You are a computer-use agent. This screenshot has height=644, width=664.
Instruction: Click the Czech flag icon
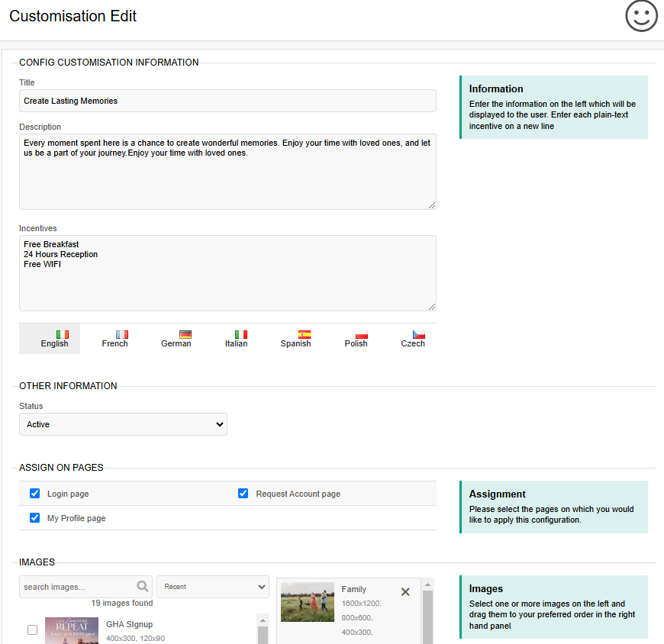pos(419,334)
